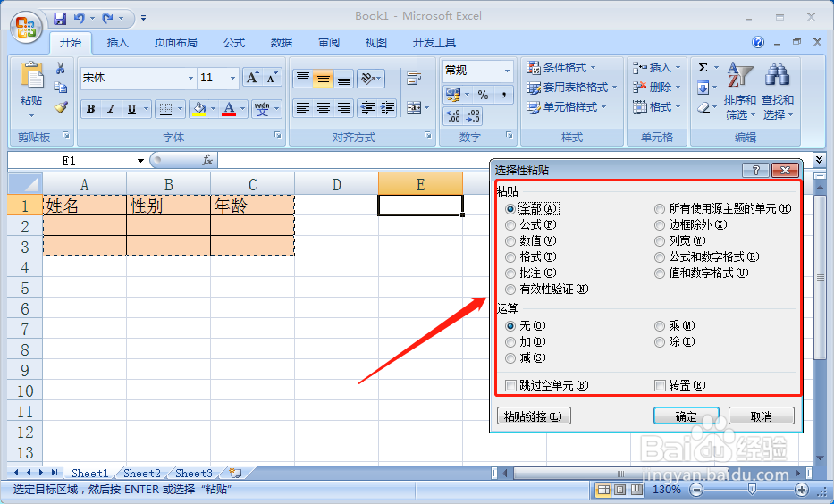This screenshot has height=504, width=834.
Task: Apply middle vertical alignment
Action: pyautogui.click(x=323, y=79)
